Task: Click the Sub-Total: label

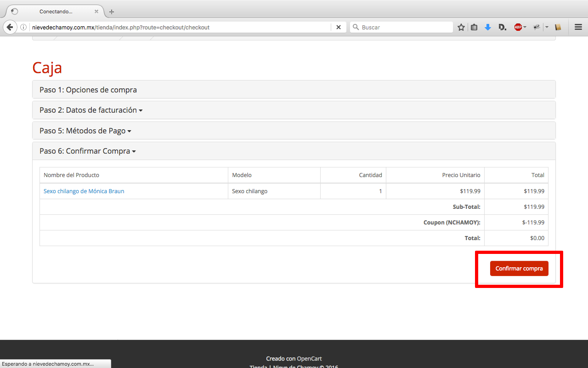Action: (466, 207)
